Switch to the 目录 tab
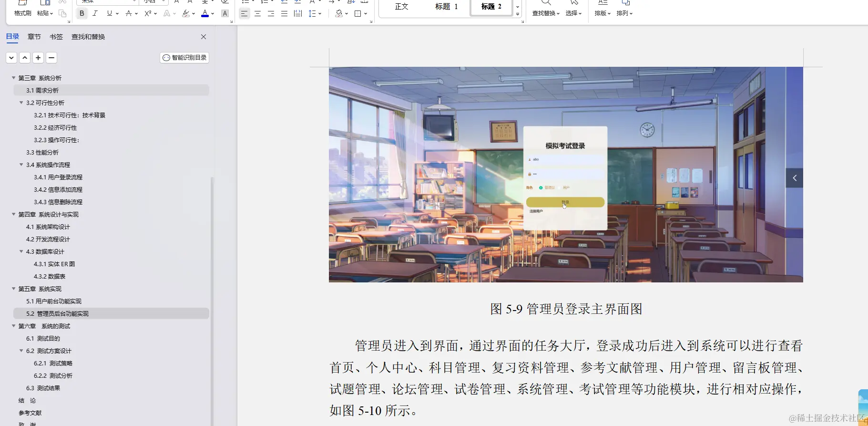Image resolution: width=868 pixels, height=426 pixels. 12,37
